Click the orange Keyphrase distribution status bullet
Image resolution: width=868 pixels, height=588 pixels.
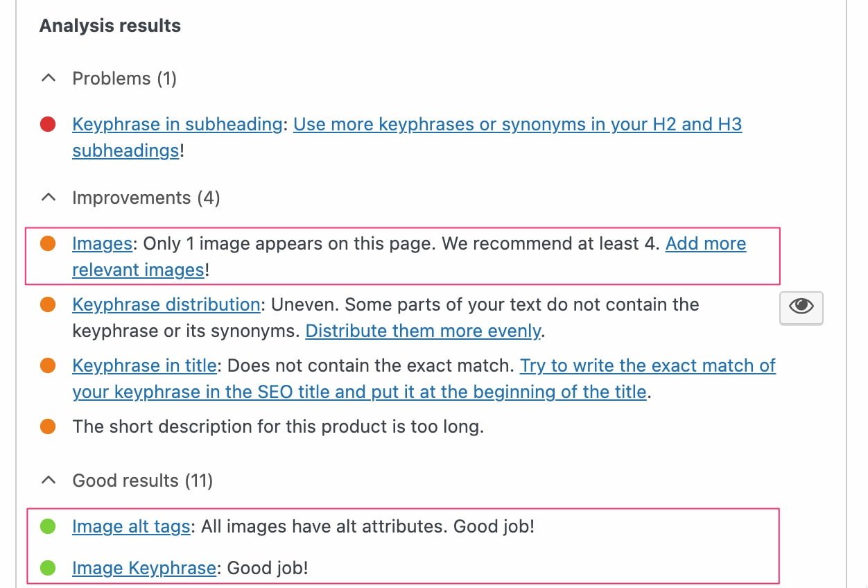pos(48,305)
